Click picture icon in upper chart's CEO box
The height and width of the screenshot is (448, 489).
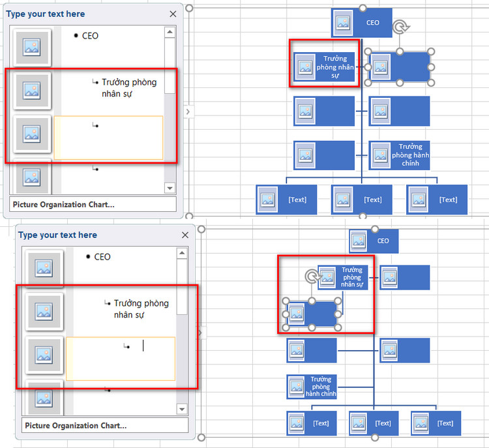point(343,23)
